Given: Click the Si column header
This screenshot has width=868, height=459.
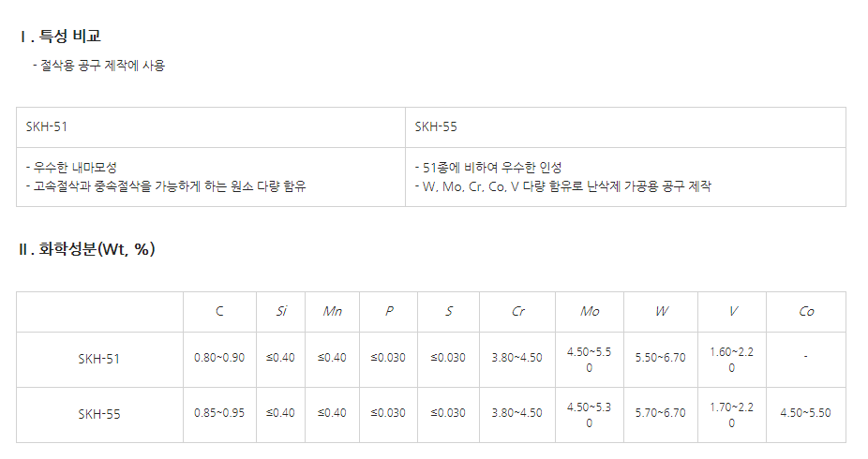Looking at the screenshot, I should click(x=281, y=311).
